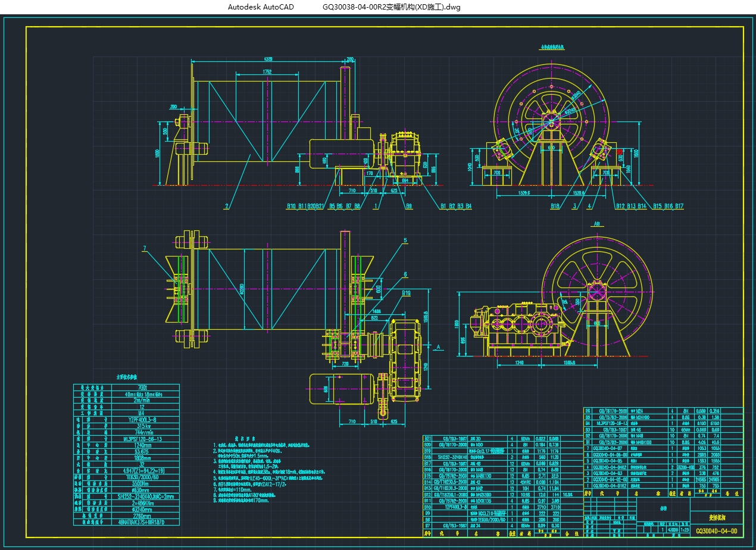Click callout number 5 beside the plan view

405,240
